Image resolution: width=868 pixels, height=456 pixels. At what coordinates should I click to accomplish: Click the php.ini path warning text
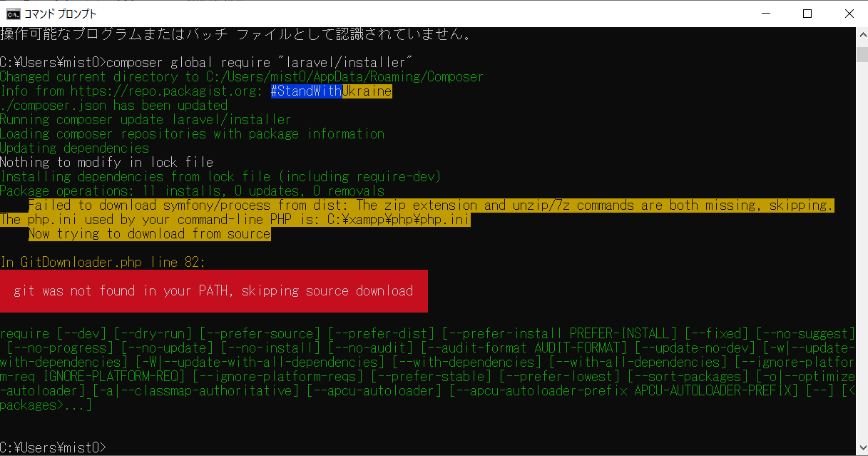pyautogui.click(x=235, y=219)
